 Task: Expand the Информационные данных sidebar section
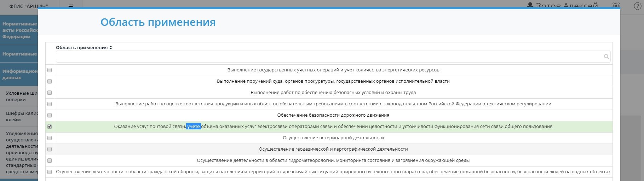point(19,74)
